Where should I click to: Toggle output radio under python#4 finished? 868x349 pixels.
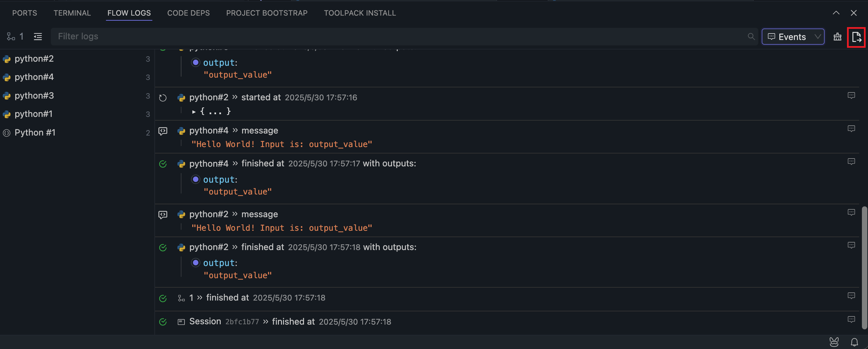196,179
